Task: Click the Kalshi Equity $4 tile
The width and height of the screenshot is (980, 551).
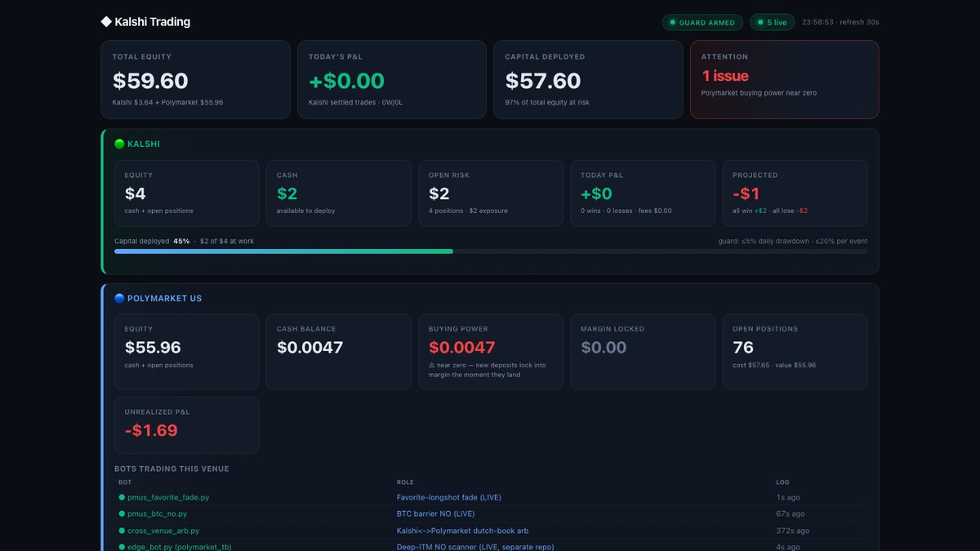Action: pos(186,193)
